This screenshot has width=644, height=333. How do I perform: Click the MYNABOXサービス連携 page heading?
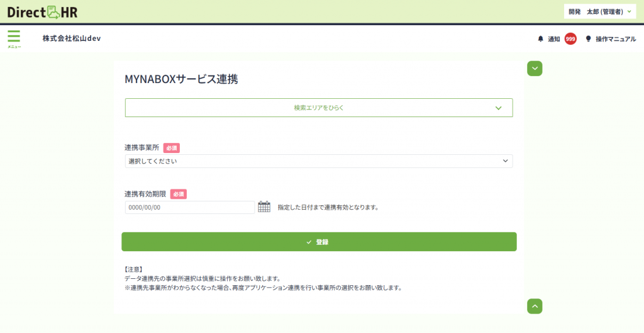[181, 79]
